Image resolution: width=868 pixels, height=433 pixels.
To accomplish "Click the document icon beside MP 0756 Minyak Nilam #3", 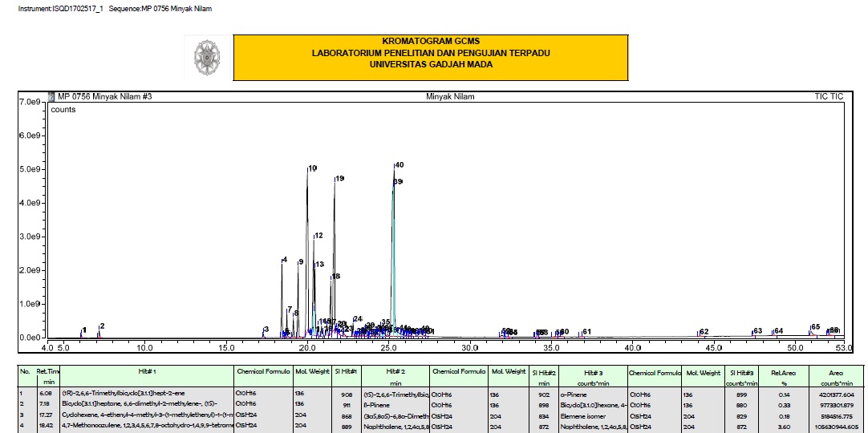I will [53, 96].
